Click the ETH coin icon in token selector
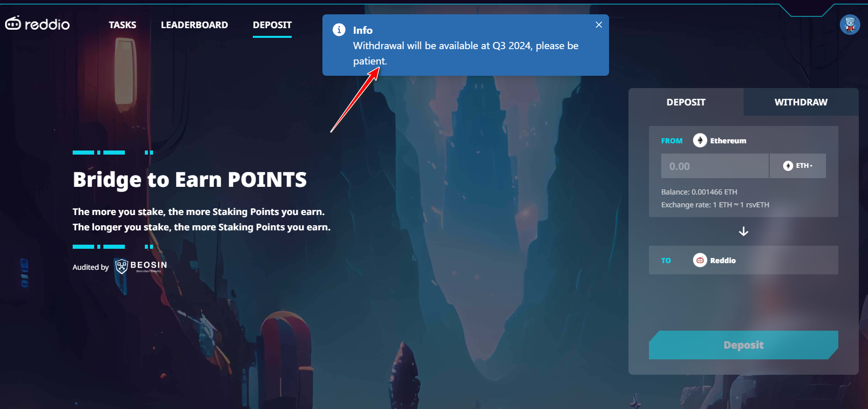 (788, 166)
